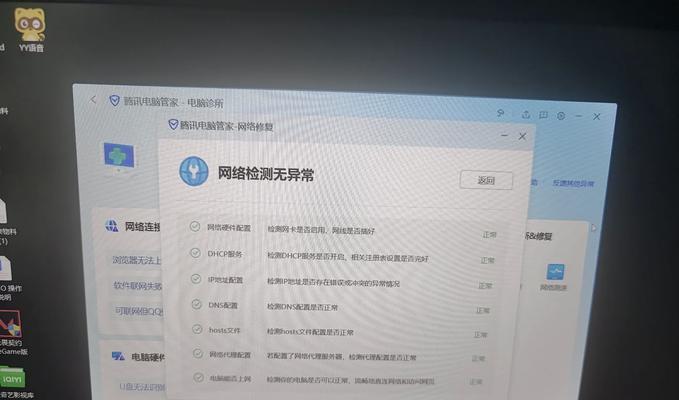Screen dimensions: 679x400
Task: Click the 返回 button in network repair dialog
Action: (486, 180)
